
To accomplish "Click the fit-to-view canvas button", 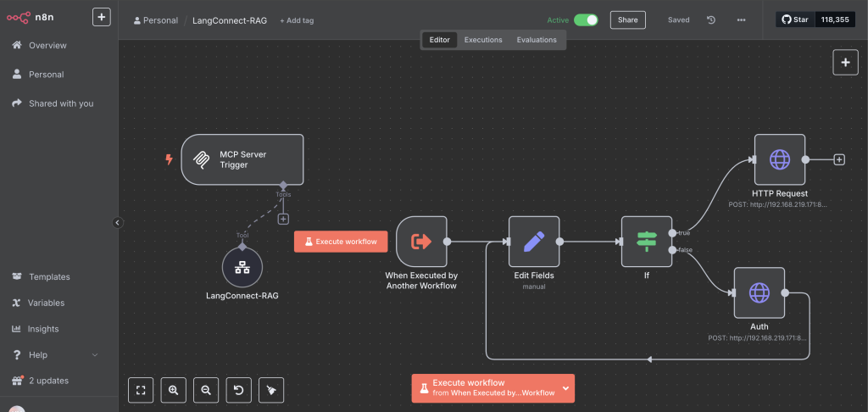I will click(141, 391).
